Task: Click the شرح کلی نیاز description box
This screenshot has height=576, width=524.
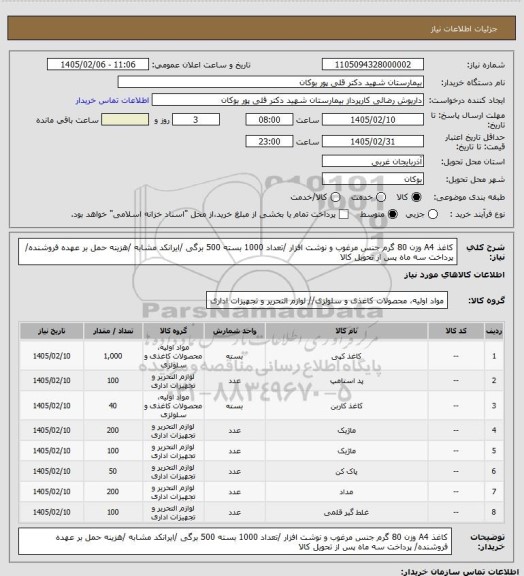Action: 238,252
